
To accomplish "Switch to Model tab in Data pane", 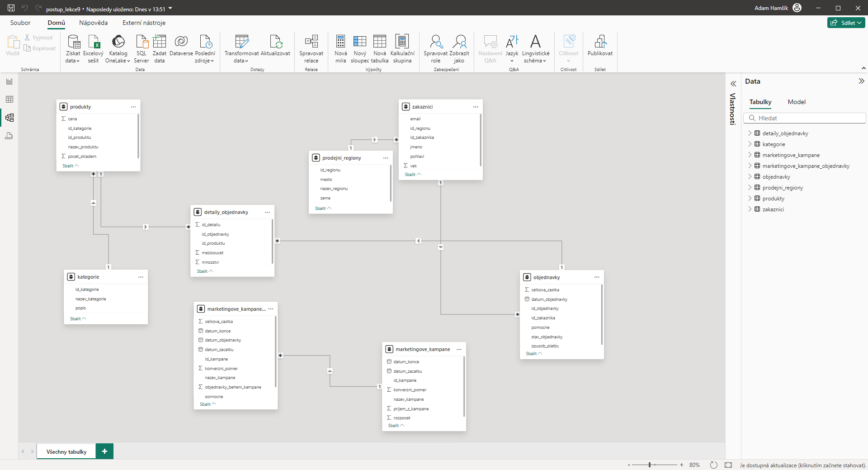I will tap(797, 102).
